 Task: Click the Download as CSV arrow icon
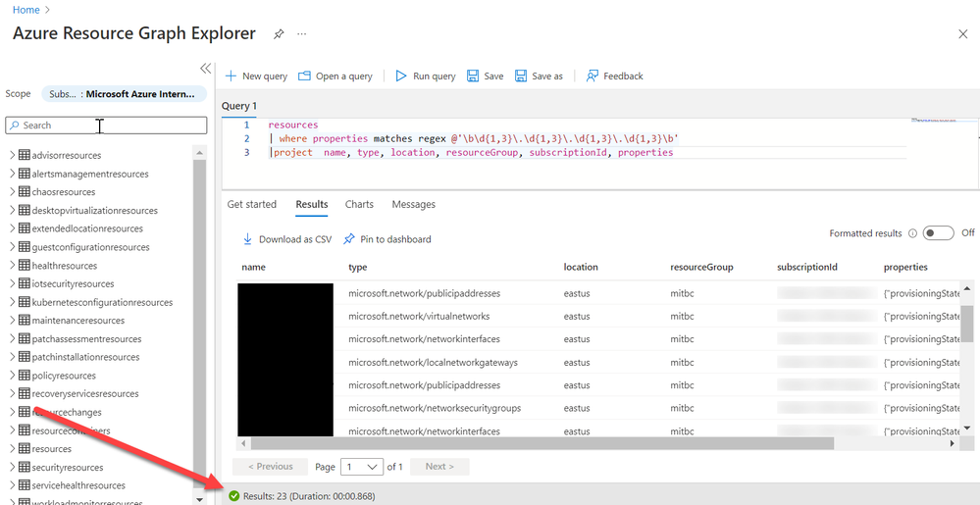[247, 238]
